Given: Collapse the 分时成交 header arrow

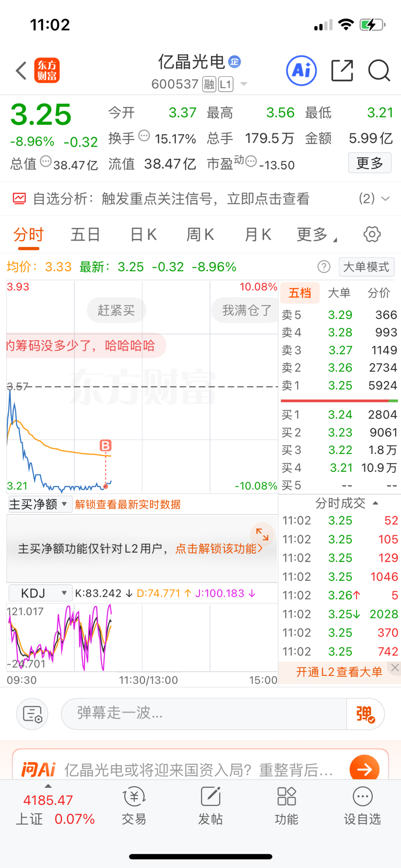Looking at the screenshot, I should pyautogui.click(x=375, y=503).
